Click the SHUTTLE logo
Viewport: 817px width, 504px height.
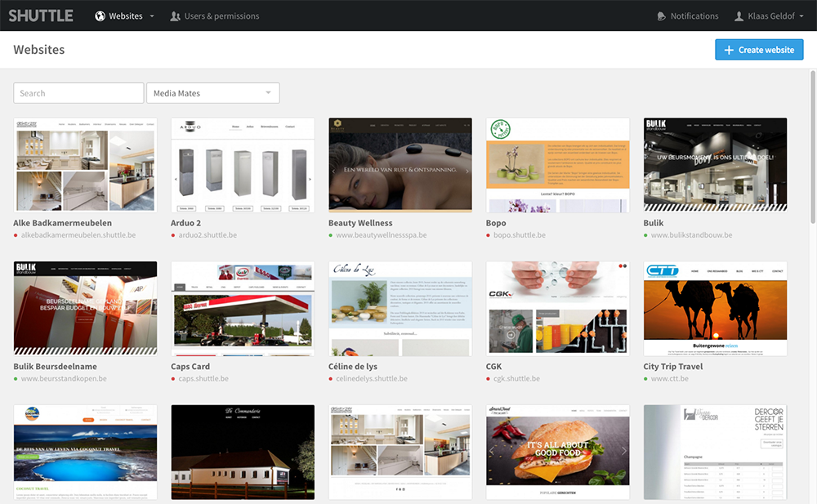41,16
